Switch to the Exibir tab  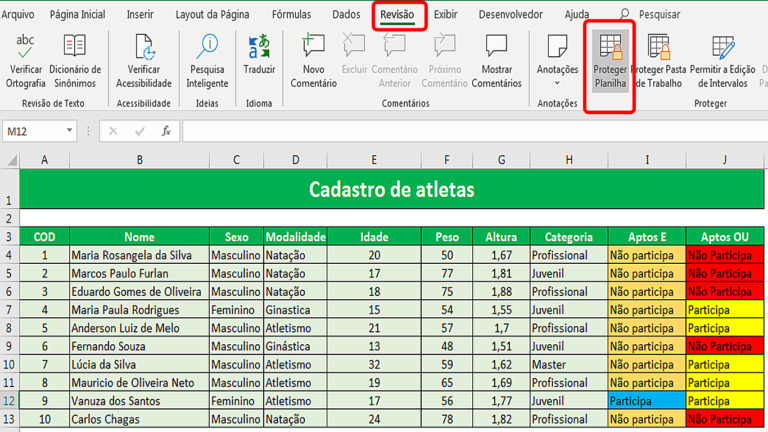pyautogui.click(x=446, y=15)
